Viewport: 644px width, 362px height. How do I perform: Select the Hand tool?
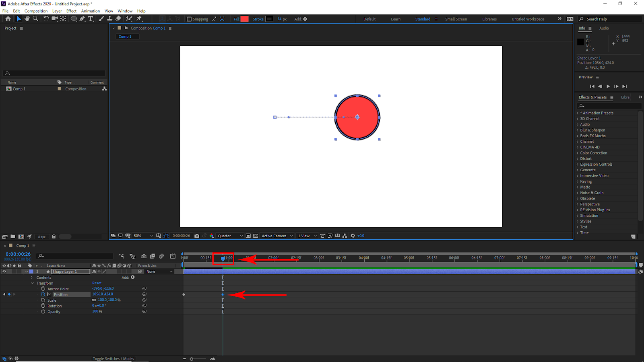point(27,19)
